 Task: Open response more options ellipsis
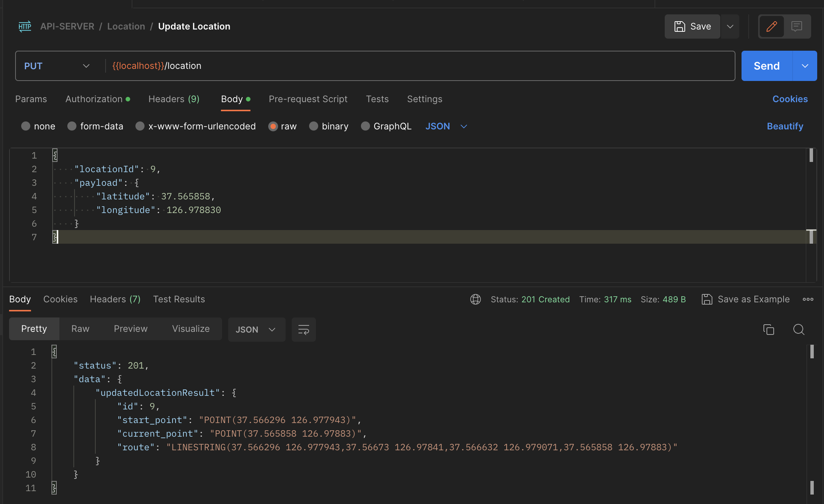pos(808,299)
